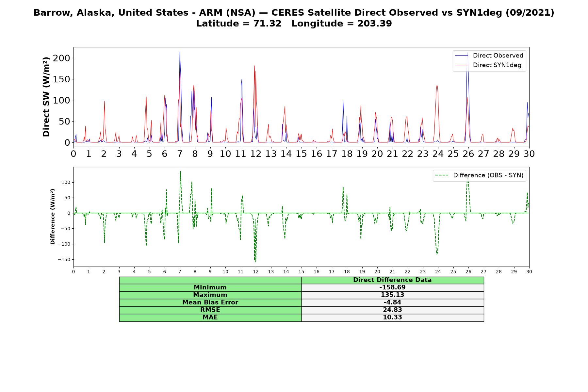Click the green dashed Difference legend swatch
The image size is (588, 392).
(x=442, y=175)
